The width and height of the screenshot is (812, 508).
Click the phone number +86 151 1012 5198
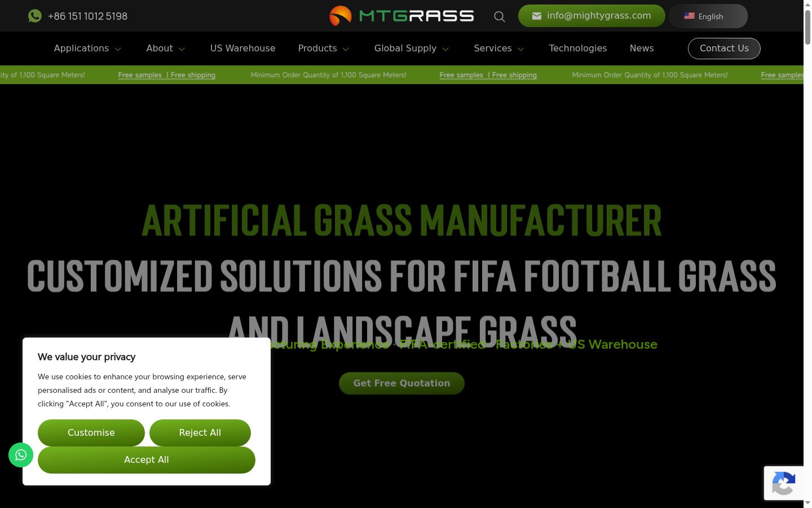point(87,16)
